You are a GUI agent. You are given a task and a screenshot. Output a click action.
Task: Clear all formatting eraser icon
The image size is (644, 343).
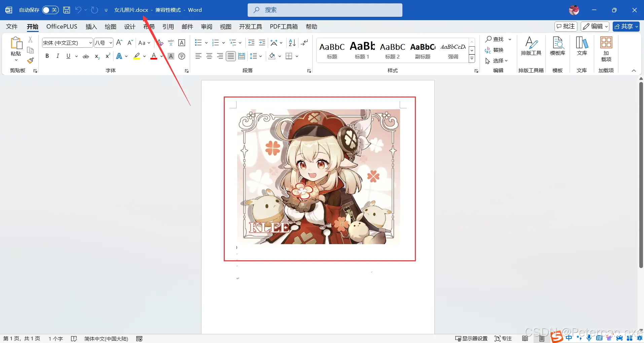click(x=160, y=43)
